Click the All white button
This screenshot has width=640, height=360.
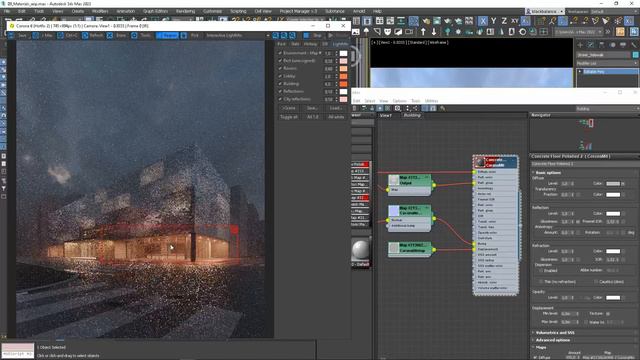(336, 117)
